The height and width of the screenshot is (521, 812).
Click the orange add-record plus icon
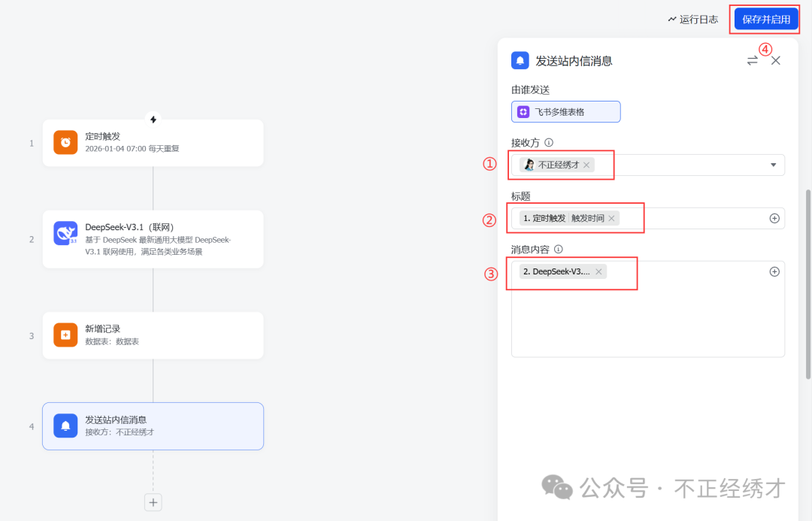click(65, 335)
